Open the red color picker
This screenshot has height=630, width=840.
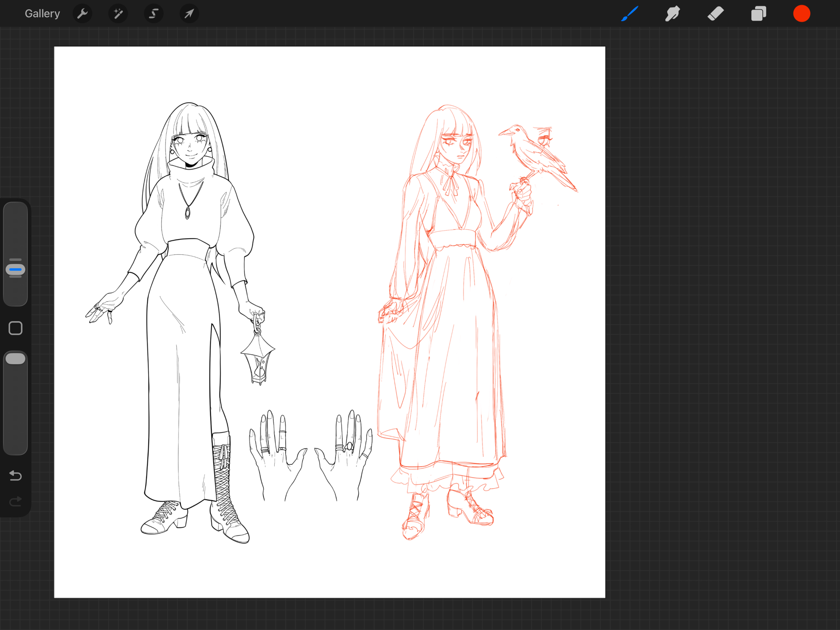801,13
